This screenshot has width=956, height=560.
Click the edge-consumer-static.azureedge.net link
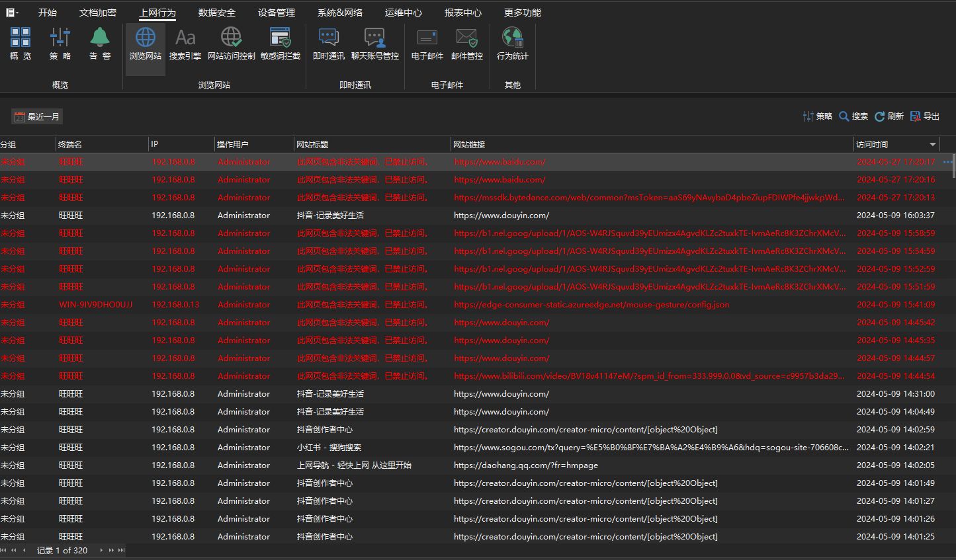(591, 305)
